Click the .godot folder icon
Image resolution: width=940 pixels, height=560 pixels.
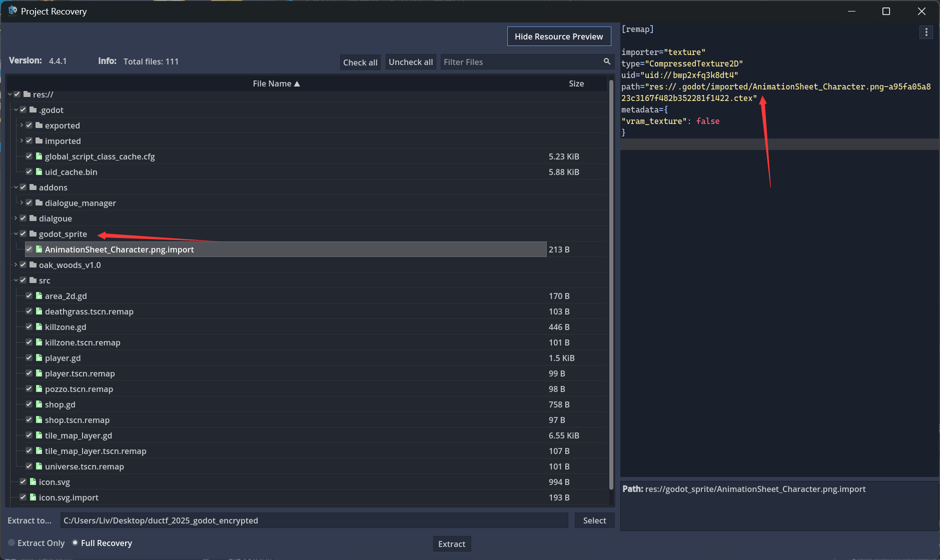point(33,109)
